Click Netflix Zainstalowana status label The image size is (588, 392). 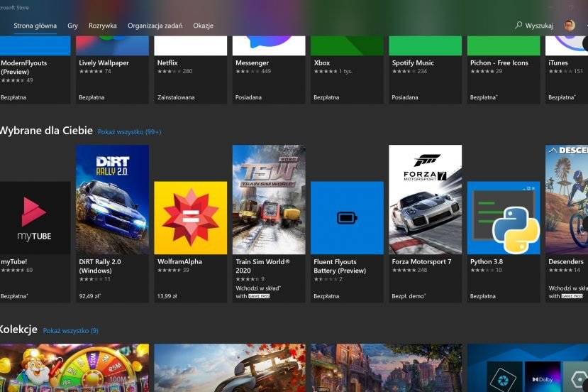pos(176,97)
